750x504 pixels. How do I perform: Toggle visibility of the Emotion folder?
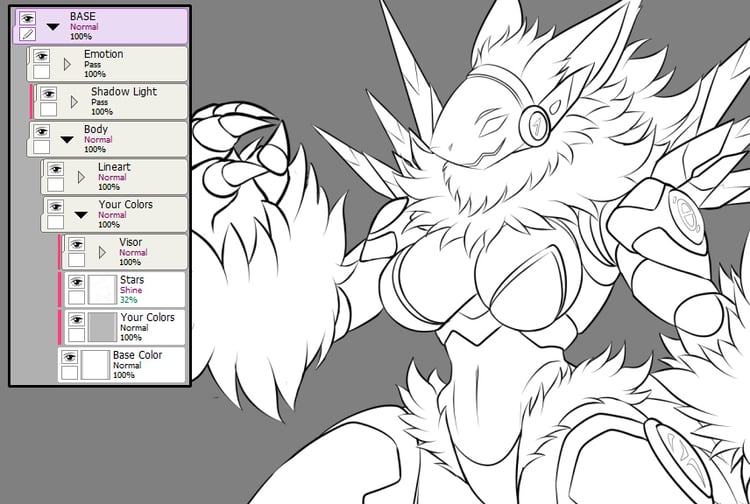42,56
